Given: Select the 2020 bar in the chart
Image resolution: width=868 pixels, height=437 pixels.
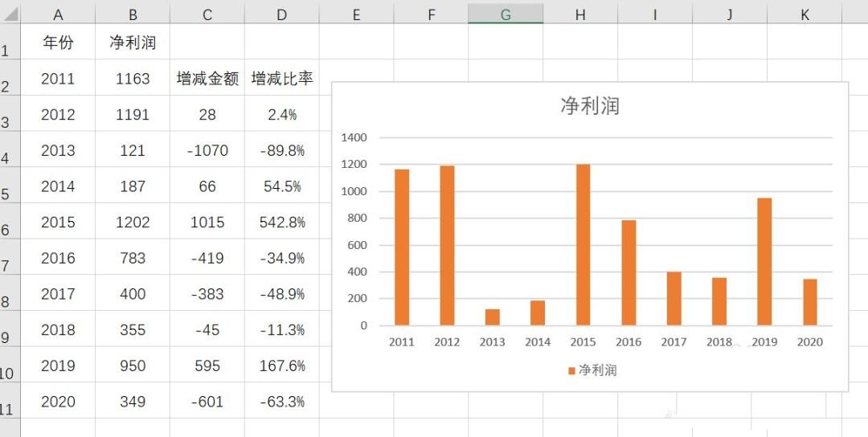Looking at the screenshot, I should pyautogui.click(x=810, y=302).
